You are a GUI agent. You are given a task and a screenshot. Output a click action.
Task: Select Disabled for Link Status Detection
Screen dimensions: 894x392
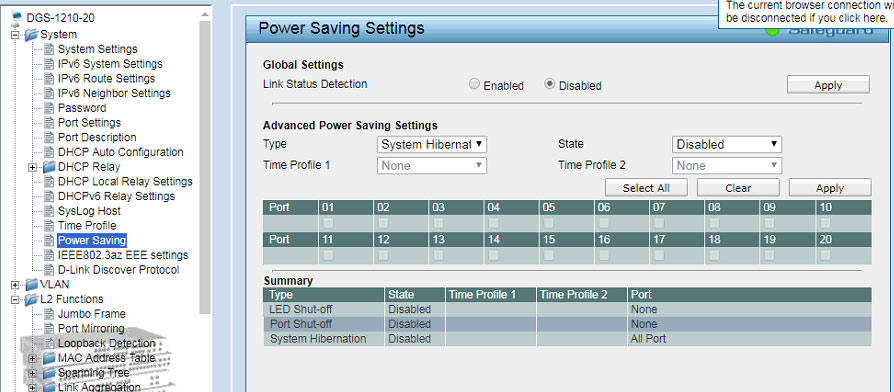tap(550, 84)
